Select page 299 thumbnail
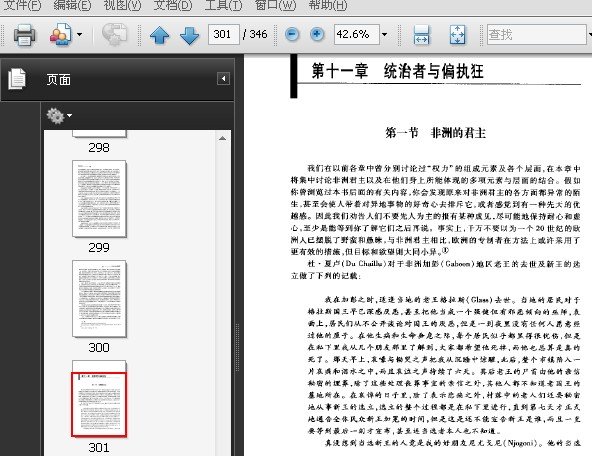This screenshot has height=456, width=592. pyautogui.click(x=99, y=199)
